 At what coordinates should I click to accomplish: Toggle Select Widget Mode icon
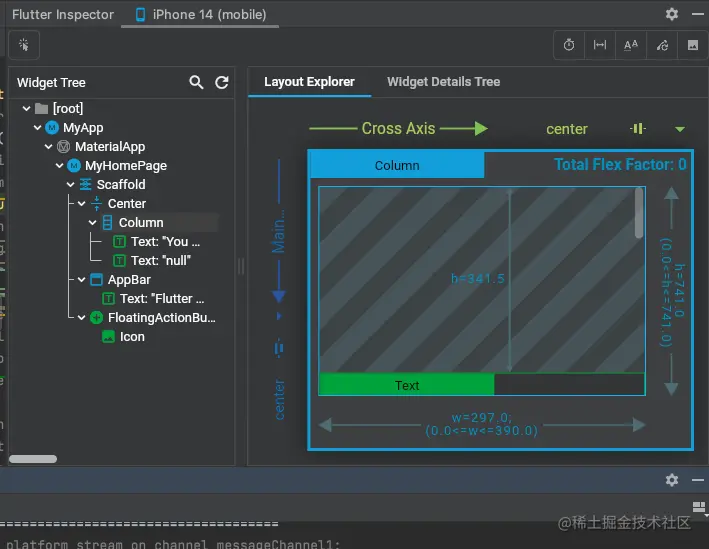[x=24, y=45]
